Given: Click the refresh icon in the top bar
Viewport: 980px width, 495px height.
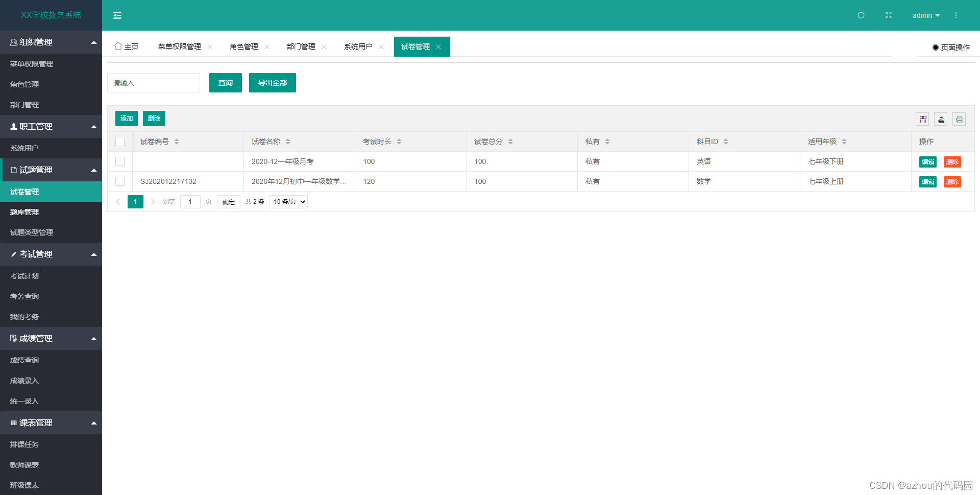Looking at the screenshot, I should click(861, 15).
